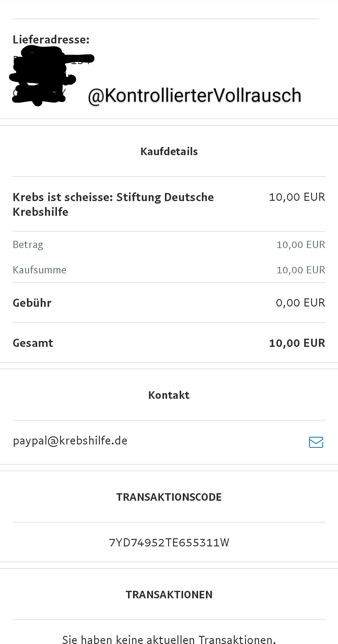Click the Betrag label
The height and width of the screenshot is (644, 338).
click(28, 245)
